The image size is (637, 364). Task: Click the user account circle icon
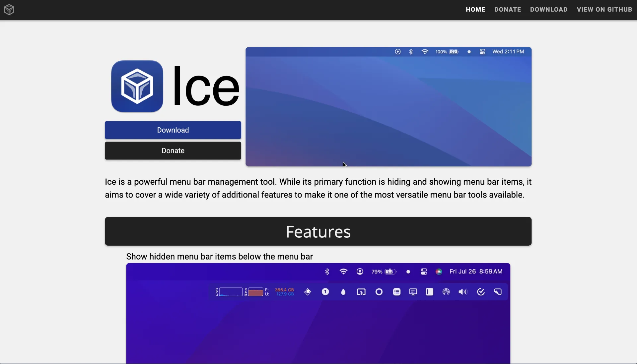pos(360,272)
